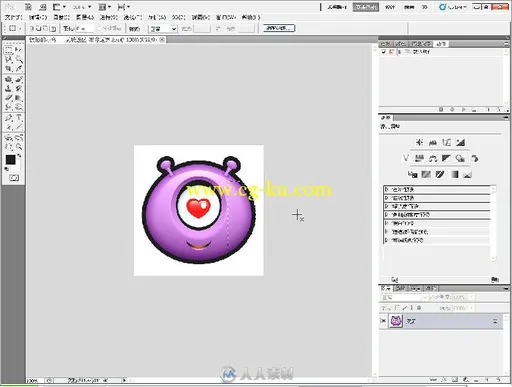Viewport: 512px width, 387px height.
Task: Launch Bridge from the application bar
Action: point(28,7)
